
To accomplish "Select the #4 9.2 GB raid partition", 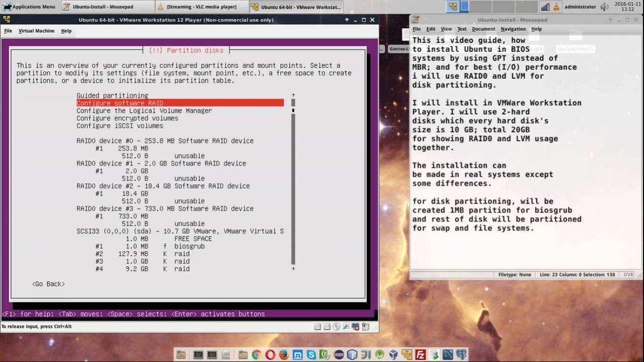I will coord(142,269).
